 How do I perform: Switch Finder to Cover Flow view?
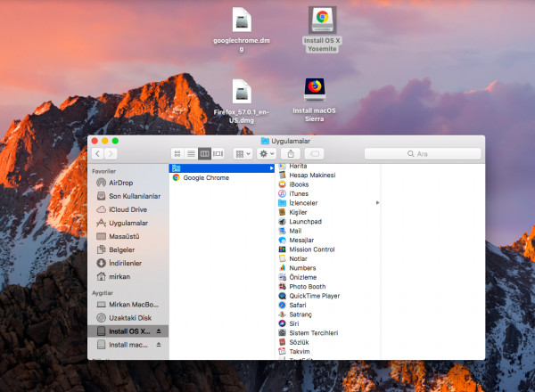[x=218, y=154]
